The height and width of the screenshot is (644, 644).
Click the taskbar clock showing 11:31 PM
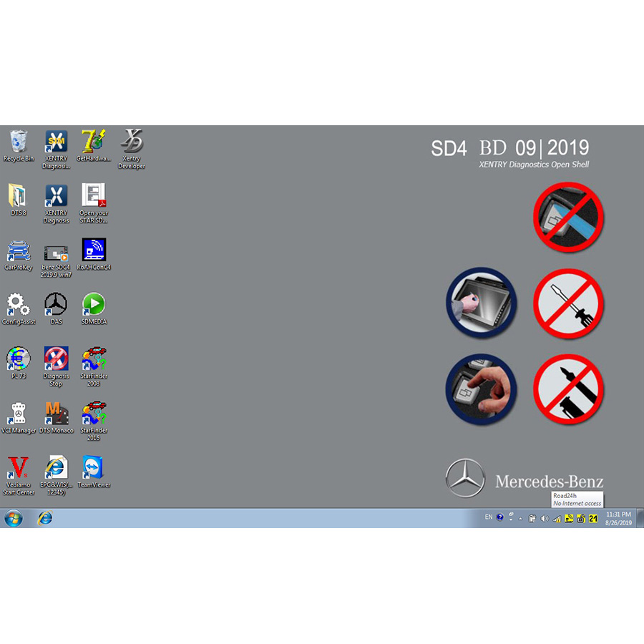[x=618, y=518]
